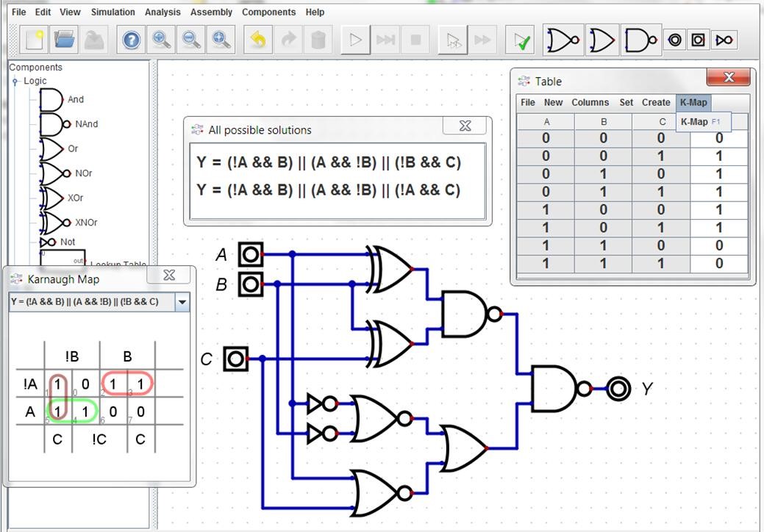Pick the Input component from the toolbar

[699, 40]
